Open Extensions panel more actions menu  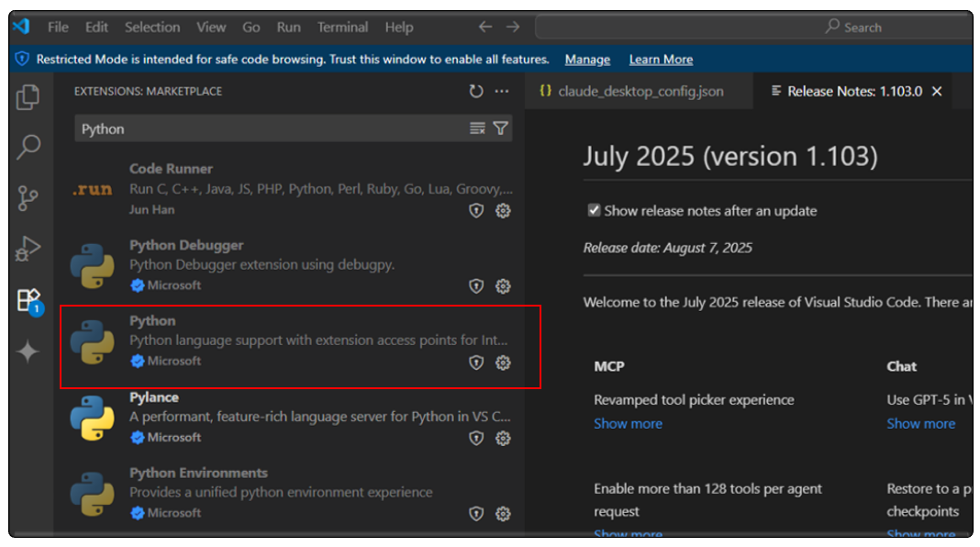501,91
